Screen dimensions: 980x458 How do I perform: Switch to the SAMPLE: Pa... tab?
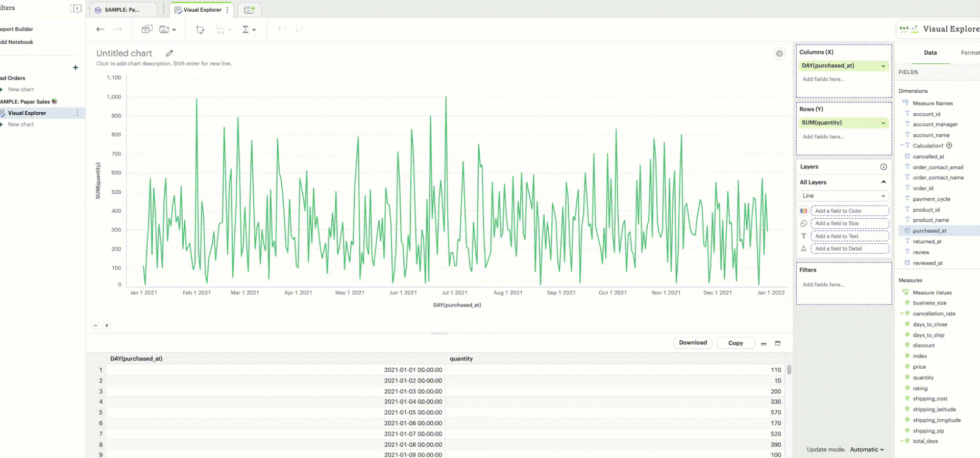[121, 10]
